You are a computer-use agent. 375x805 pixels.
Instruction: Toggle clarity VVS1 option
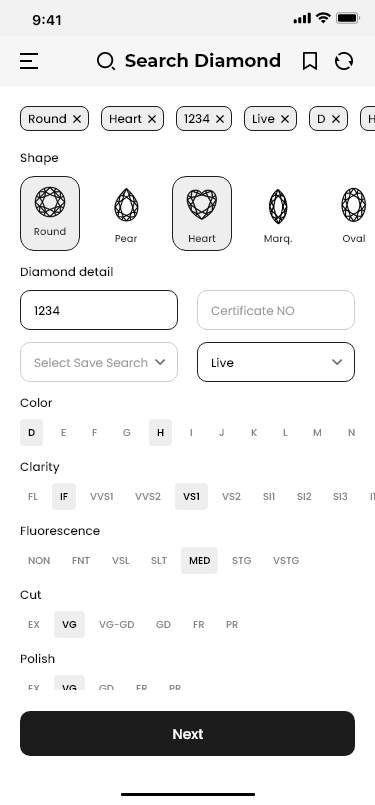(102, 496)
